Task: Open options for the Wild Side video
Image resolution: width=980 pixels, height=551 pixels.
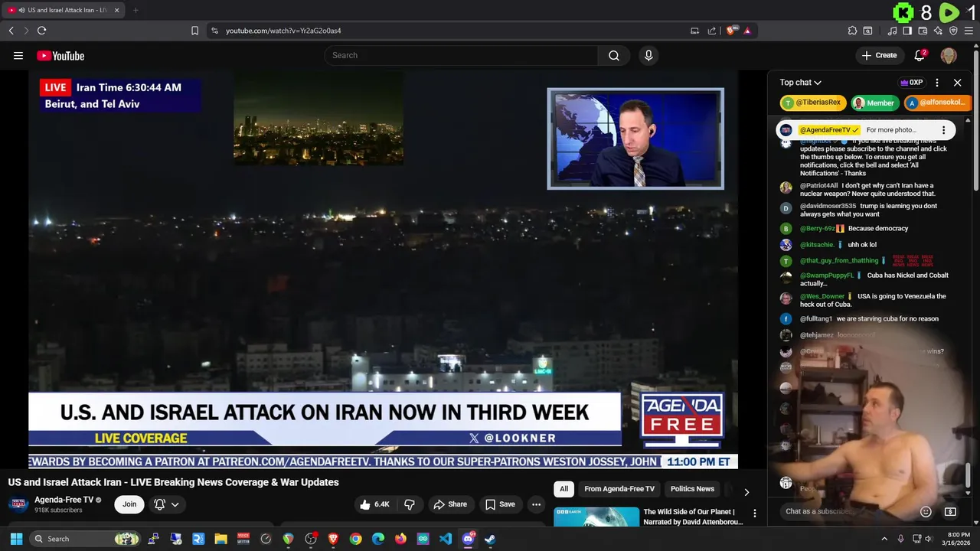Action: coord(754,514)
